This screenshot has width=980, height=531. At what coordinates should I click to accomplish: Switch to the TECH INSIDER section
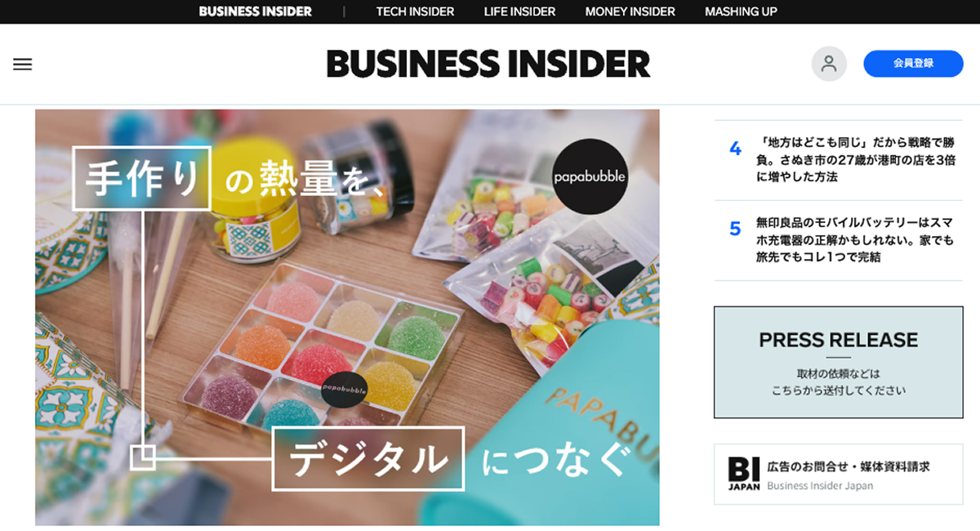pos(415,11)
